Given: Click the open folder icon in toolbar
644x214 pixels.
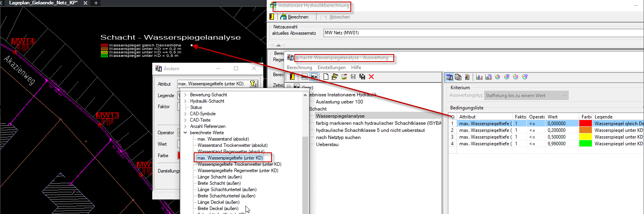Looking at the screenshot, I should (335, 77).
